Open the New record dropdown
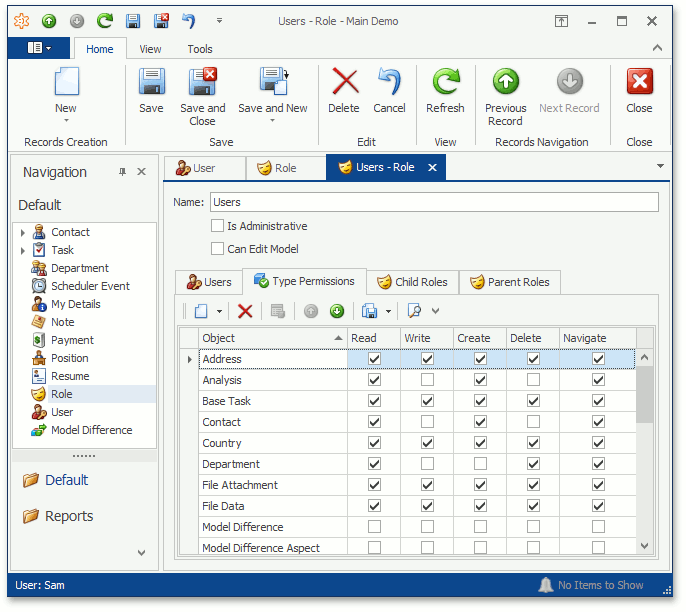Screen dimensions: 686x612 click(65, 121)
